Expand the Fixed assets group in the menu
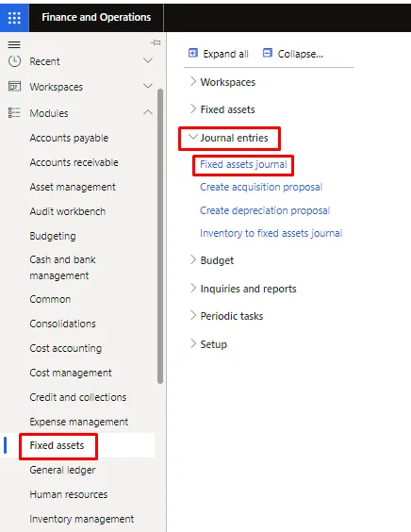Viewport: 411px width, 532px height. 193,108
